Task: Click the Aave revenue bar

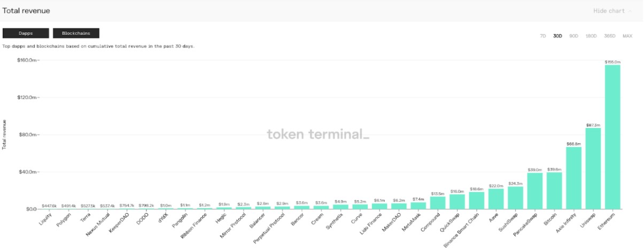Action: coord(496,199)
